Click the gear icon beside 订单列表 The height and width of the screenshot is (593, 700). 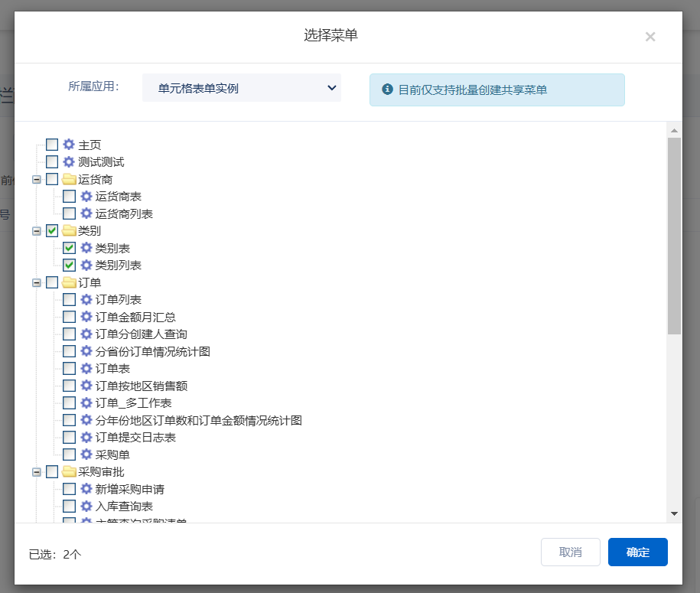click(86, 299)
